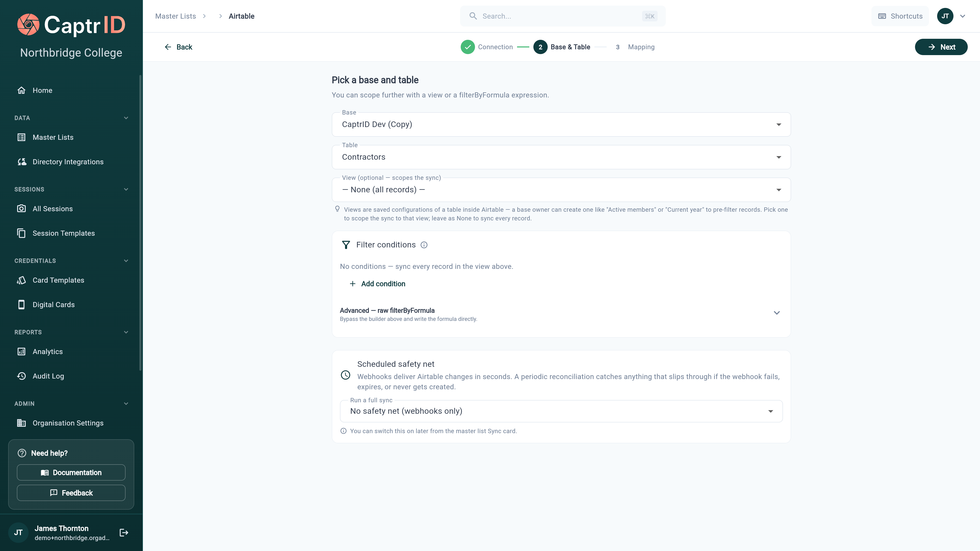Click the plus icon of Add condition

point(353,284)
